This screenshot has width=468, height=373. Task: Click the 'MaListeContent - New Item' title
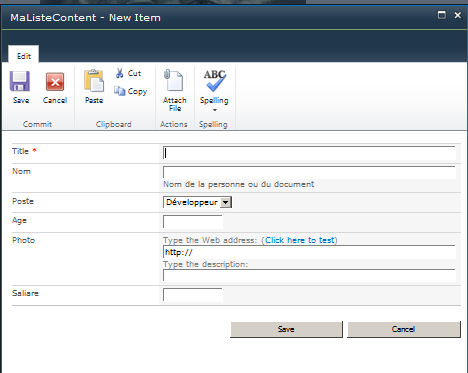pos(85,18)
